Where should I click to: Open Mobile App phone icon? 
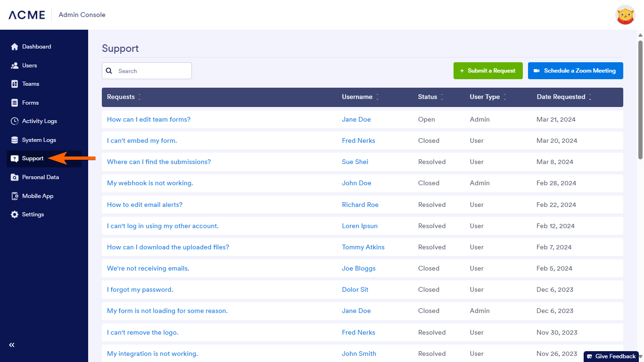(x=15, y=196)
